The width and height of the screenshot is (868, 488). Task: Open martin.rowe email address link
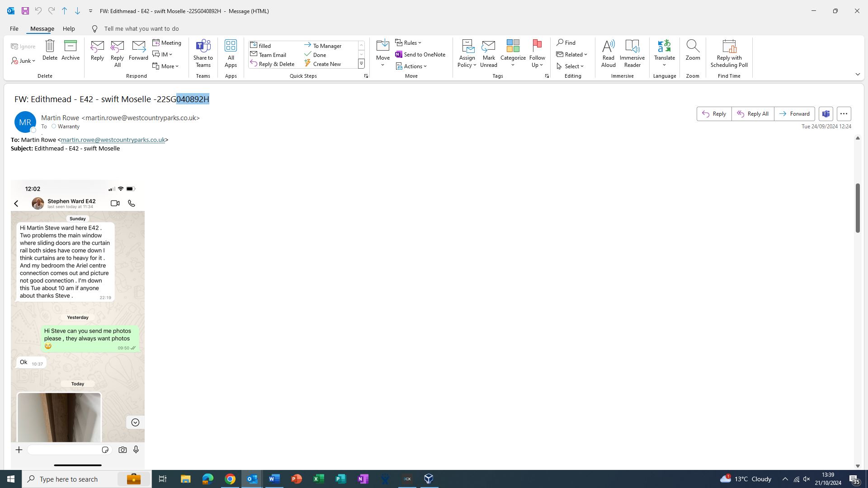click(x=113, y=140)
